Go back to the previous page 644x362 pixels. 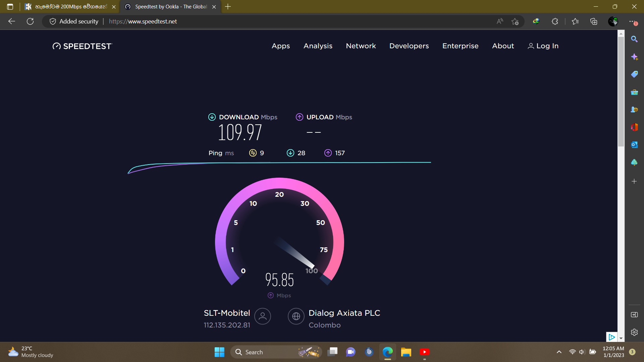[12, 21]
